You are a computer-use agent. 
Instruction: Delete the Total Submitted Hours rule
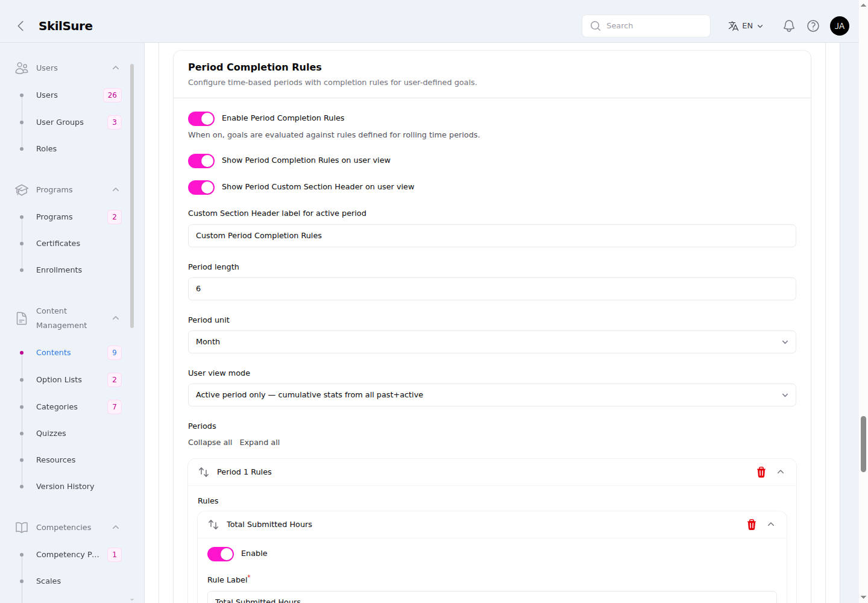[x=752, y=525]
